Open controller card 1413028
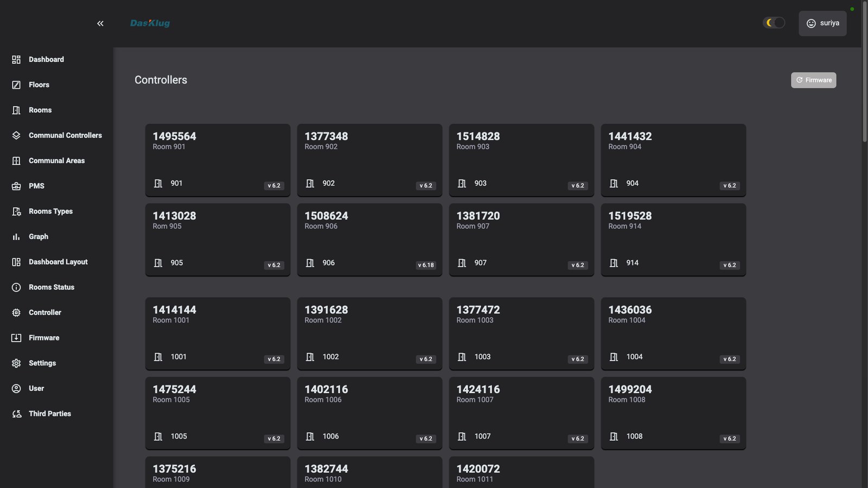Screen dimensions: 868x488 tap(218, 240)
